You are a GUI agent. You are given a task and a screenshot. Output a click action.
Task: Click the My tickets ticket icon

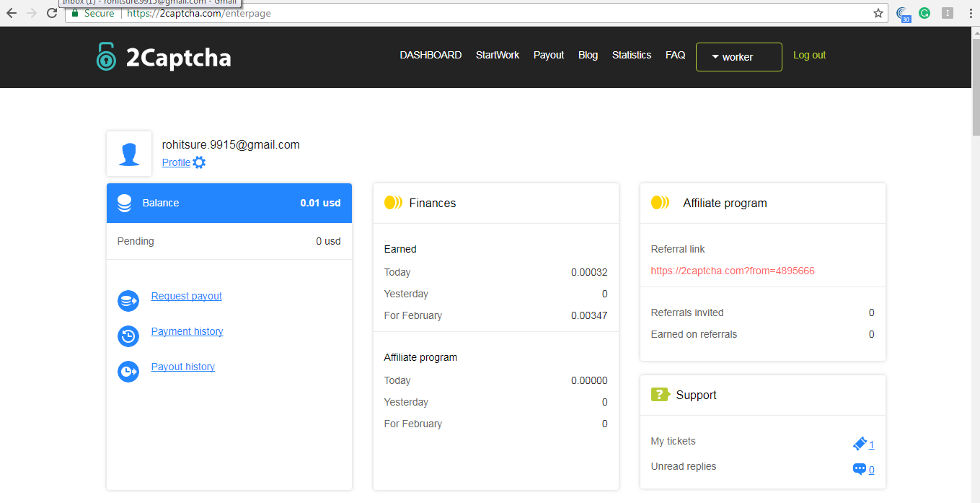point(860,444)
